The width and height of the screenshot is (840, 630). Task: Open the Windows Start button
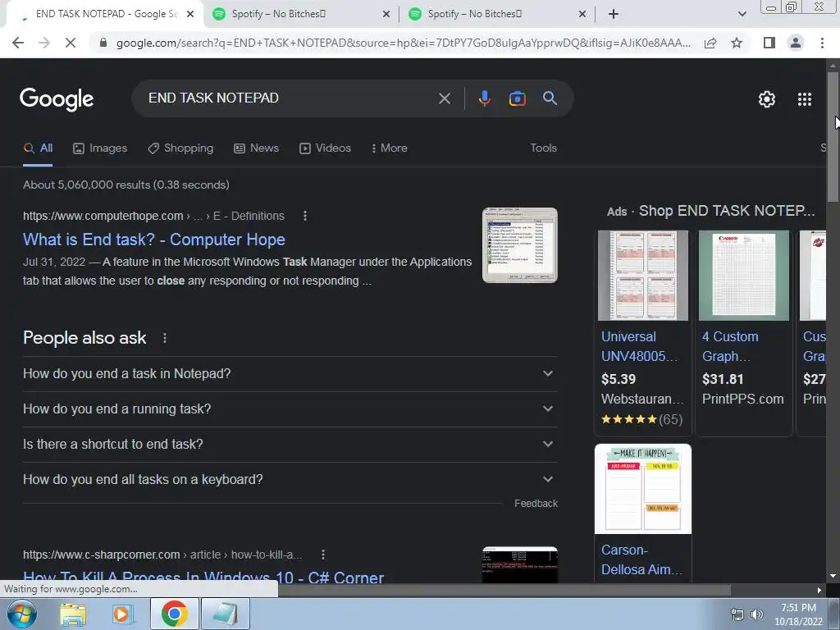point(22,614)
